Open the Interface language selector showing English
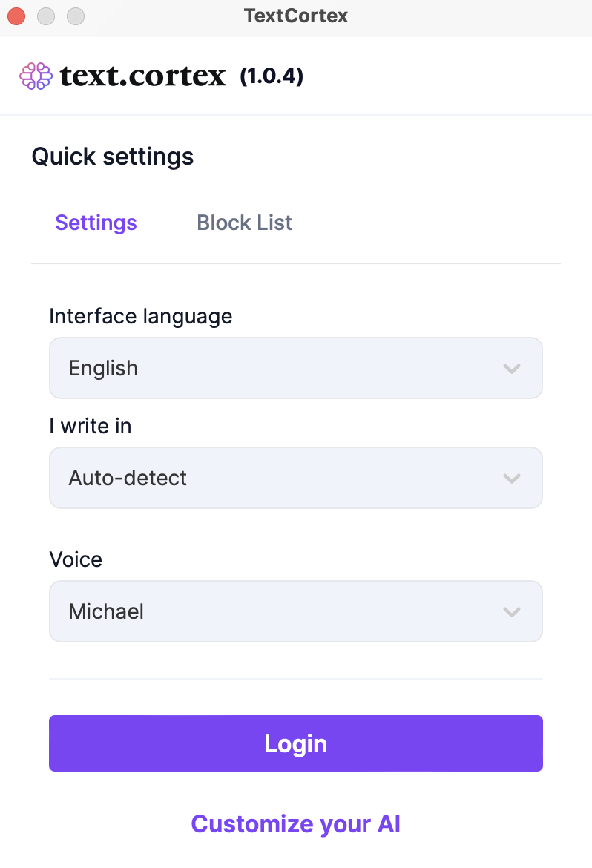The image size is (592, 868). pyautogui.click(x=295, y=368)
